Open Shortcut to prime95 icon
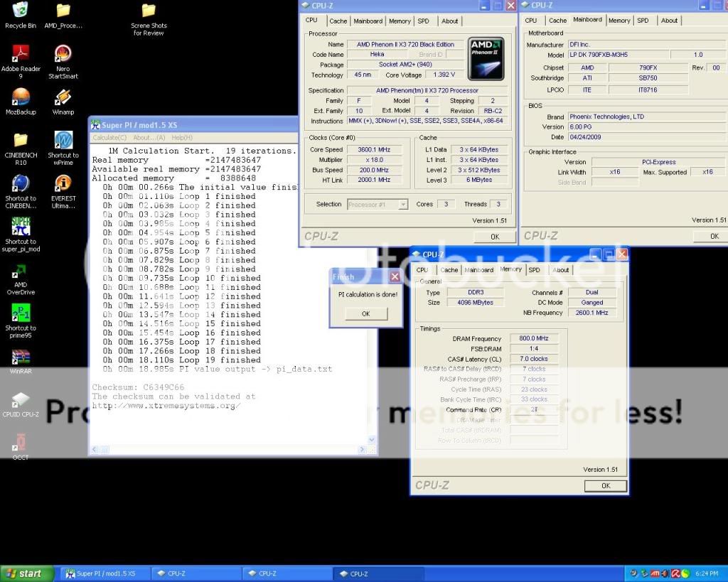Screen dimensions: 728x582 pyautogui.click(x=21, y=321)
